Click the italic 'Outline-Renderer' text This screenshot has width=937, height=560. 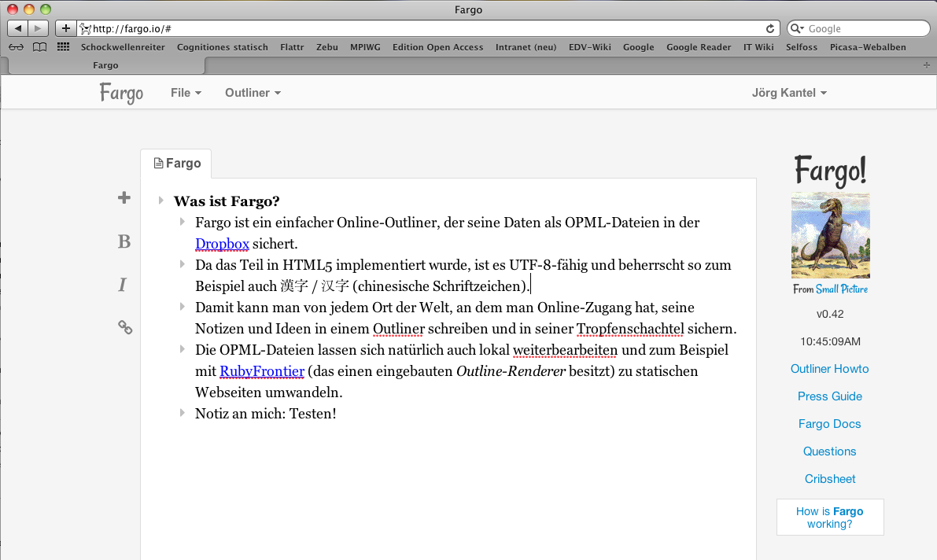pyautogui.click(x=511, y=371)
